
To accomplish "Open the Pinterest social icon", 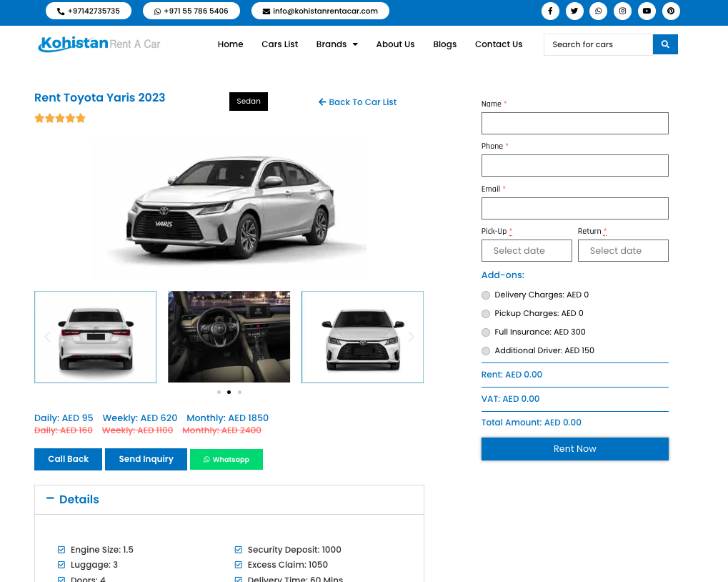I will pyautogui.click(x=670, y=11).
